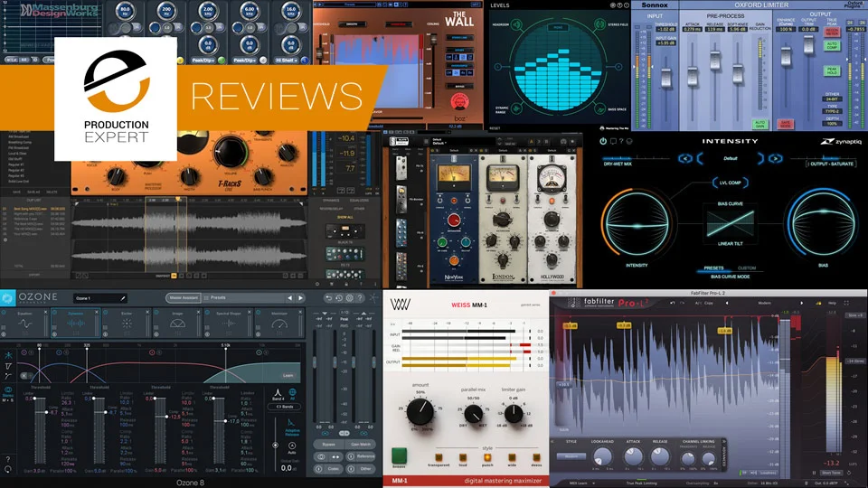
Task: Click pencil icon to rename Ozone 1 preset
Action: (x=123, y=298)
